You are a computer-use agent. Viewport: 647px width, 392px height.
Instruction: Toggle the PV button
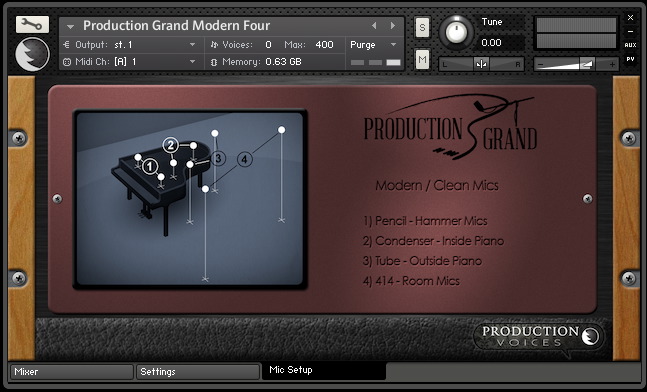coord(630,59)
